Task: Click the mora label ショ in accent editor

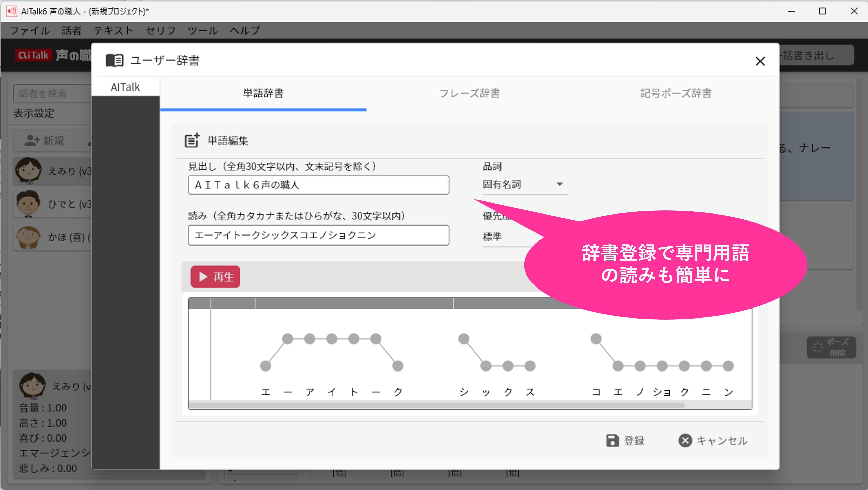Action: 662,392
